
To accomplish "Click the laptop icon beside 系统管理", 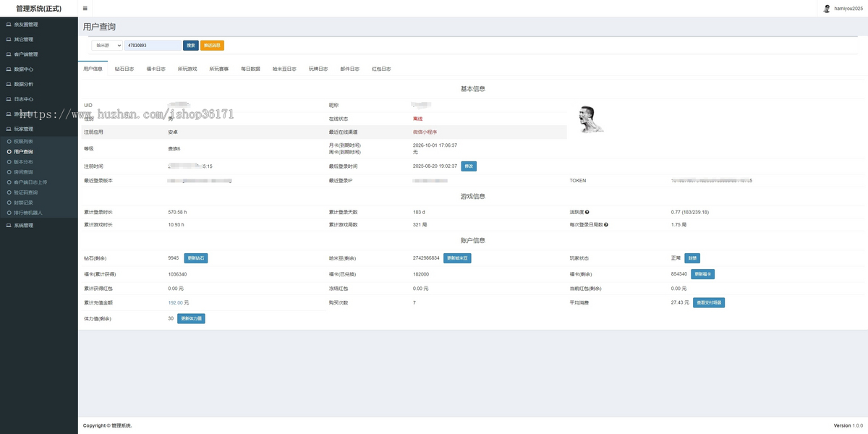I will pyautogui.click(x=9, y=226).
